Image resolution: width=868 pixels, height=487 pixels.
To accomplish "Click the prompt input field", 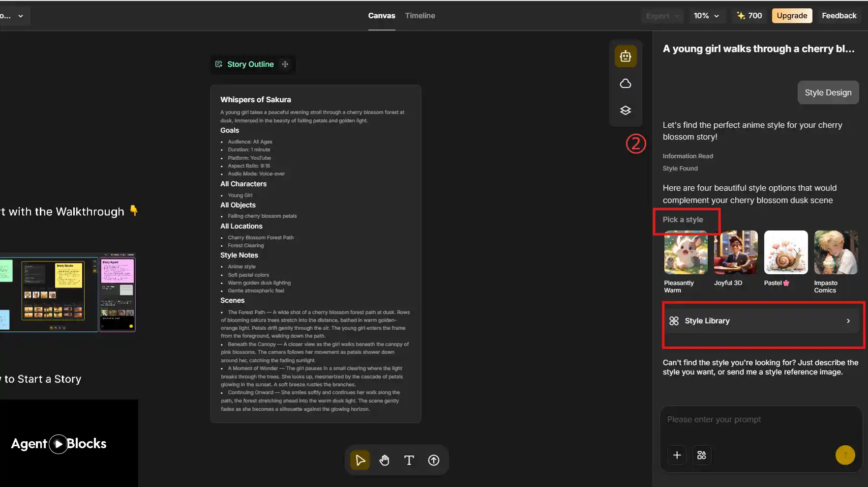I will click(760, 420).
